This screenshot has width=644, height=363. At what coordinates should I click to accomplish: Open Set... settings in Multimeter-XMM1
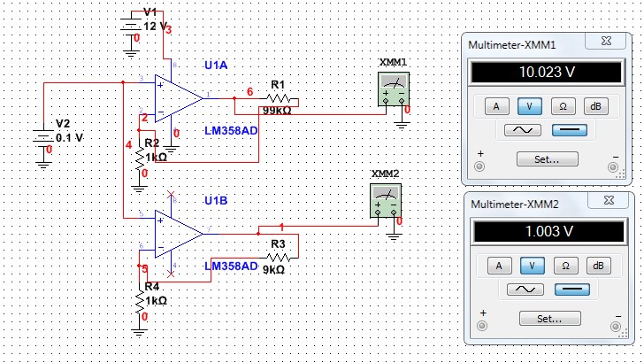point(548,159)
